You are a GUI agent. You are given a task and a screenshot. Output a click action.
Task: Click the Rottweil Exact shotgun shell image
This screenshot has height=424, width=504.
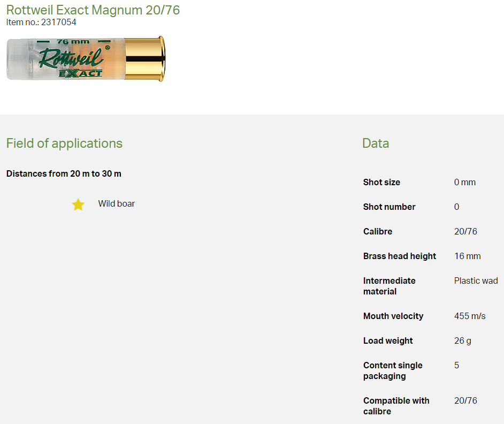pos(86,59)
